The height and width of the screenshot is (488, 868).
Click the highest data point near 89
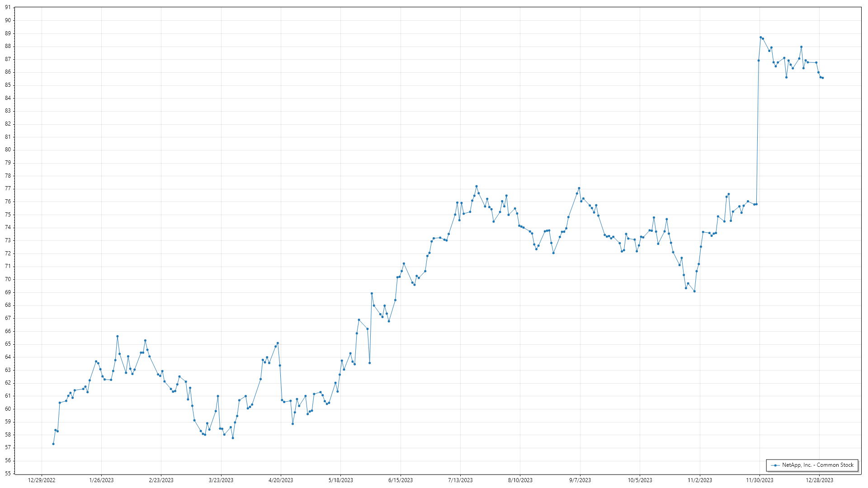pos(760,38)
